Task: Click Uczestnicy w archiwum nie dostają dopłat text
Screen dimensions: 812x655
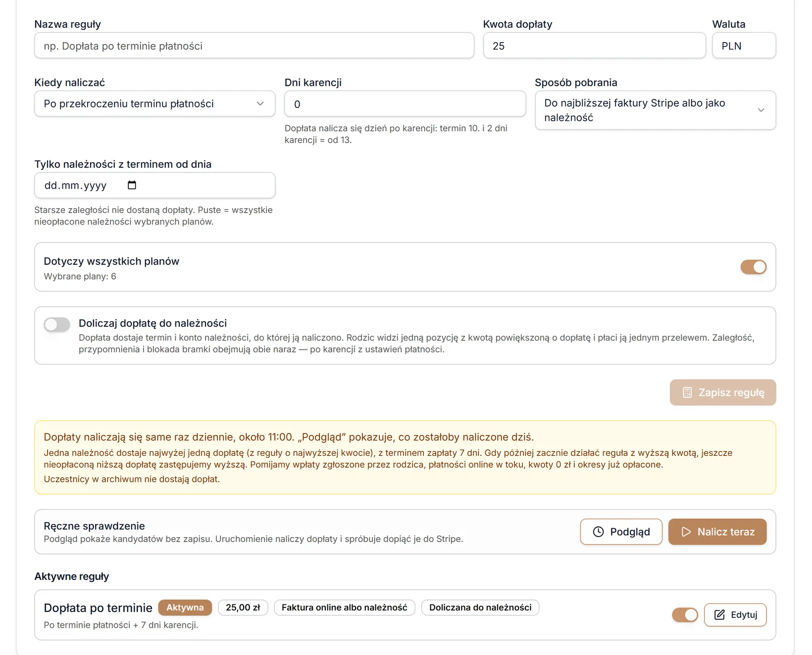Action: click(x=132, y=479)
